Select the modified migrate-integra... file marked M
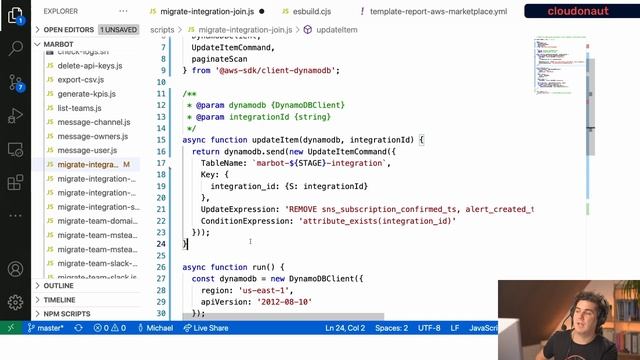Image resolution: width=640 pixels, height=360 pixels. (x=87, y=164)
